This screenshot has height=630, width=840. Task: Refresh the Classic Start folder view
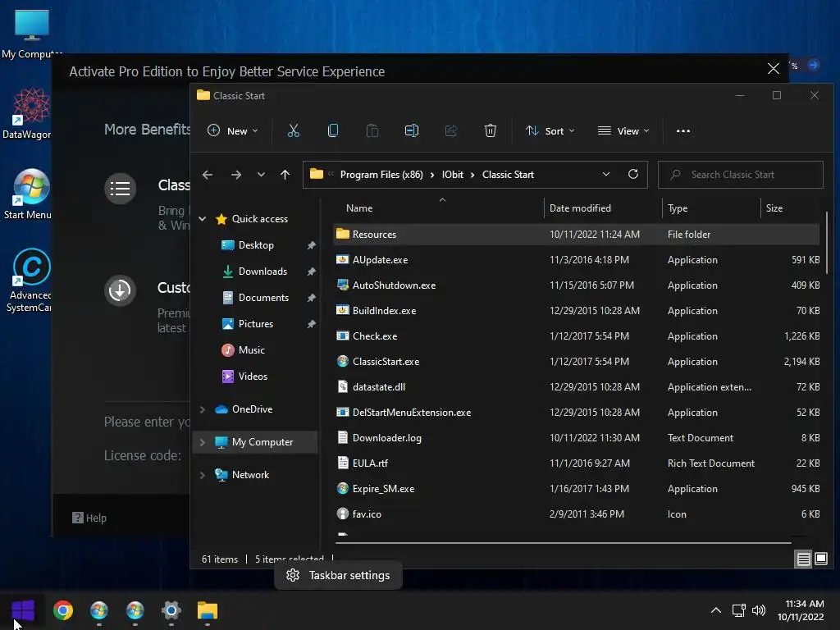pyautogui.click(x=632, y=174)
